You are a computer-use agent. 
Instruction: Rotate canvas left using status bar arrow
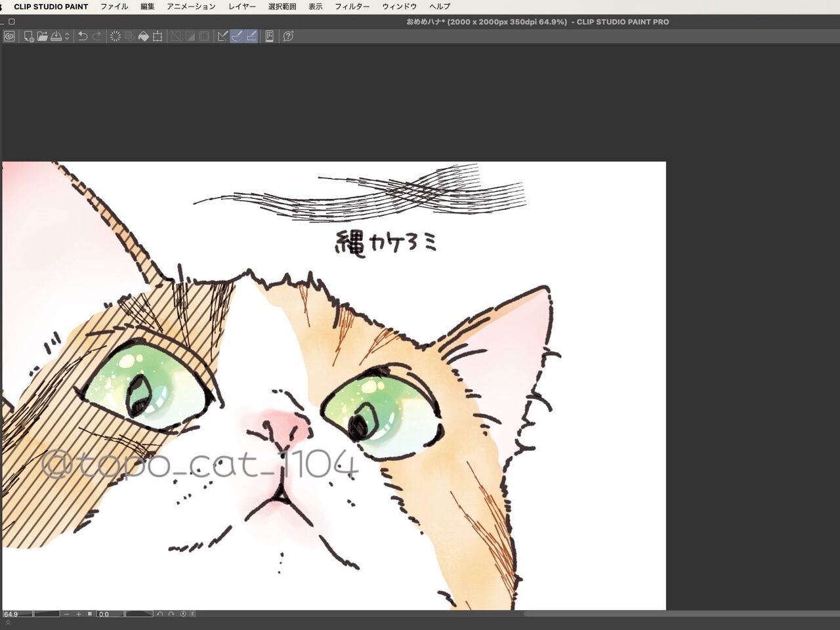[159, 614]
